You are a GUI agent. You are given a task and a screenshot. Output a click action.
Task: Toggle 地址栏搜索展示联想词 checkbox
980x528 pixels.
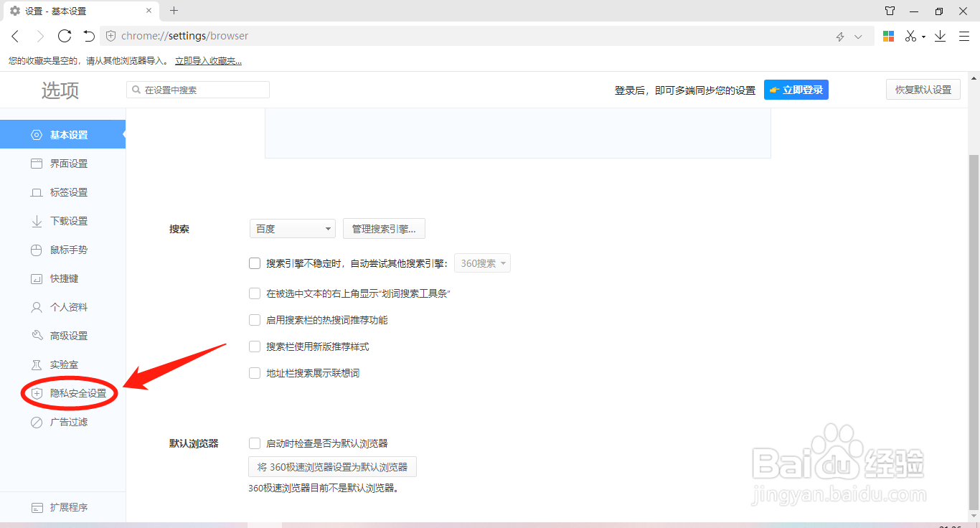coord(255,373)
